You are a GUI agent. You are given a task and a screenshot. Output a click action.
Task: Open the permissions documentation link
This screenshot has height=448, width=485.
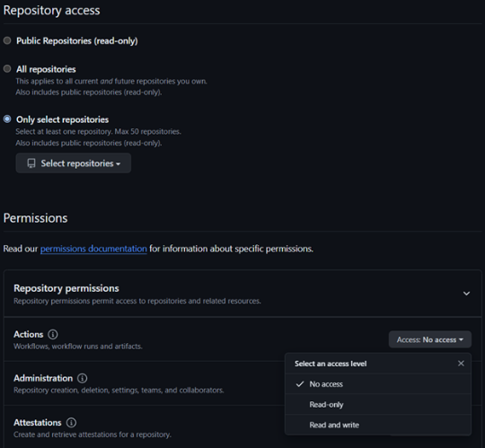tap(93, 249)
